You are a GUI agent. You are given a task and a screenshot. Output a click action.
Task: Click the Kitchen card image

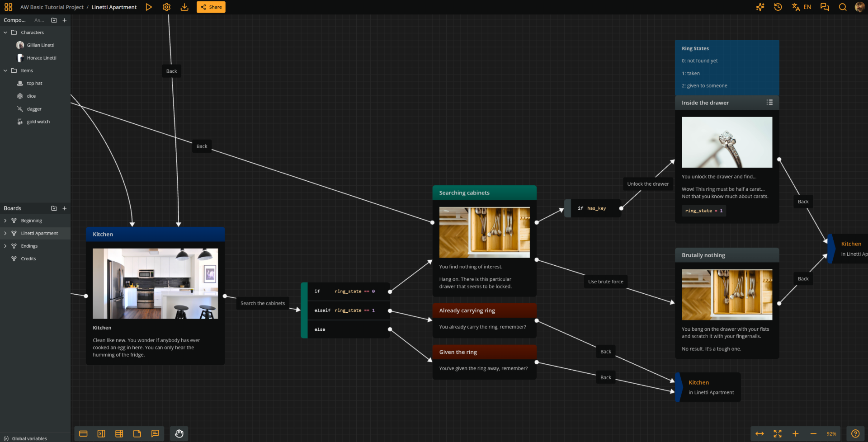pos(156,283)
